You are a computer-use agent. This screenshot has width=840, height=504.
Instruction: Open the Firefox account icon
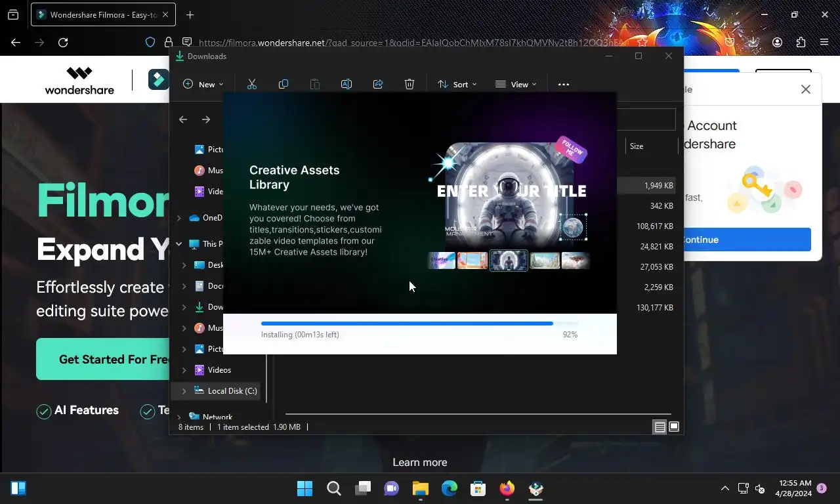click(x=777, y=42)
